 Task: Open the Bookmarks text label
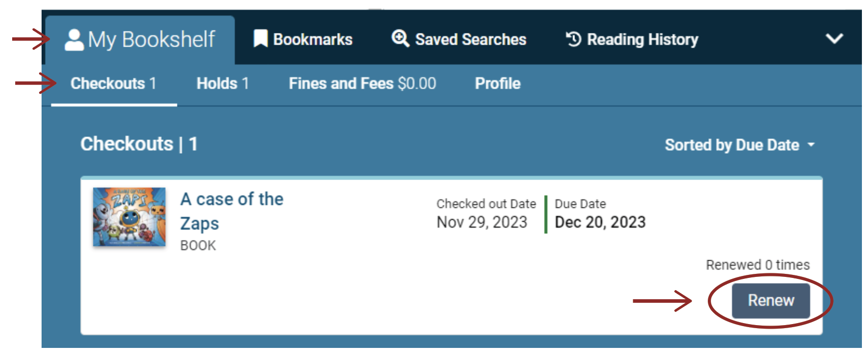point(313,40)
